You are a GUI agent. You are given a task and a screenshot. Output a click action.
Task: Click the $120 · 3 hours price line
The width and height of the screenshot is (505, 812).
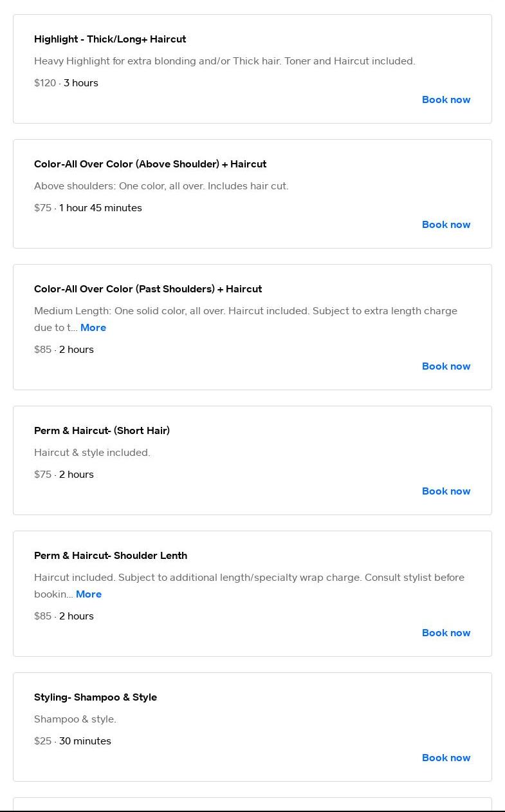coord(66,83)
